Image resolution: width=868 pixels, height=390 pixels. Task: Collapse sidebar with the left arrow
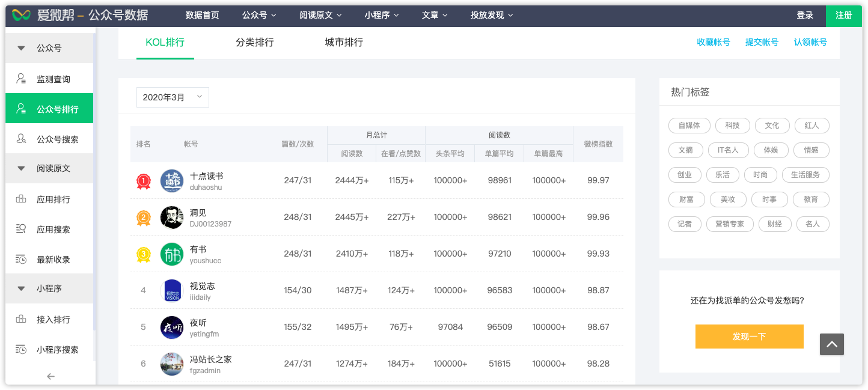coord(50,376)
